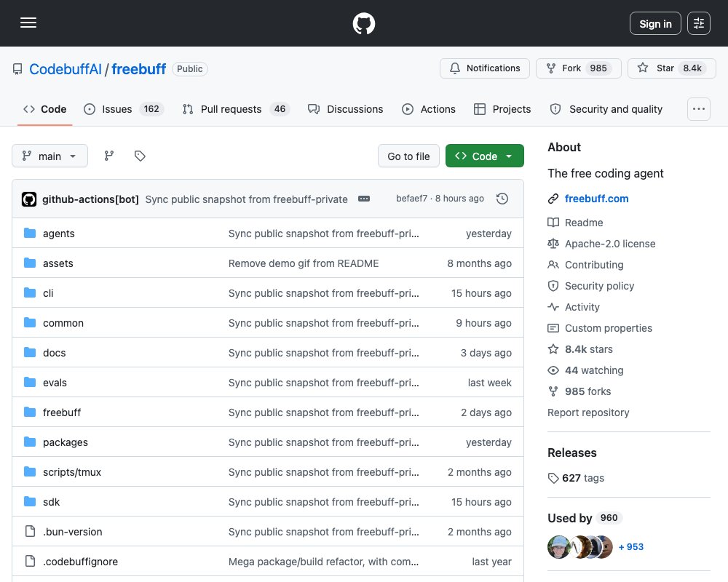
Task: Open the appearance settings sliders icon
Action: [x=698, y=23]
